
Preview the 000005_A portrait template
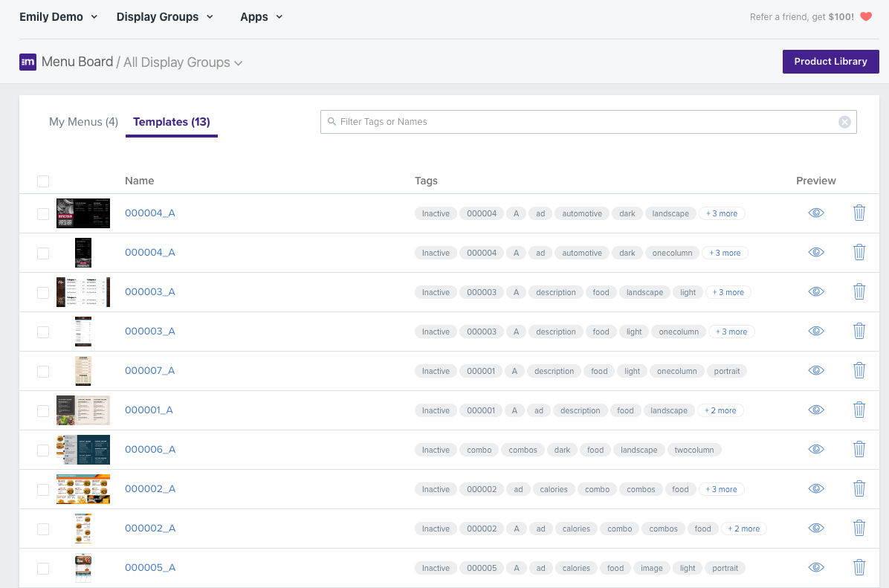(x=815, y=567)
